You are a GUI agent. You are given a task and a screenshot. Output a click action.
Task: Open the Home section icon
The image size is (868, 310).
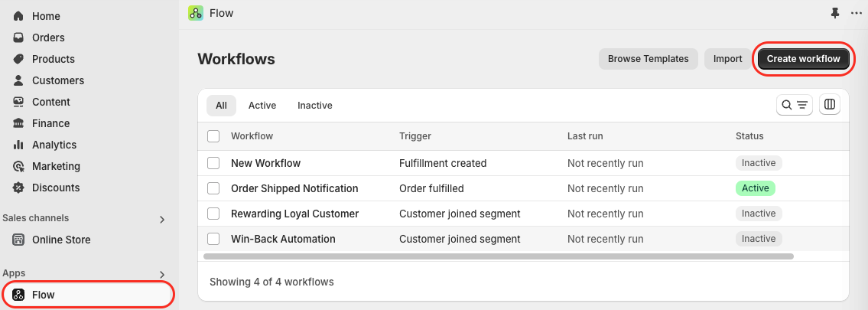click(x=18, y=16)
